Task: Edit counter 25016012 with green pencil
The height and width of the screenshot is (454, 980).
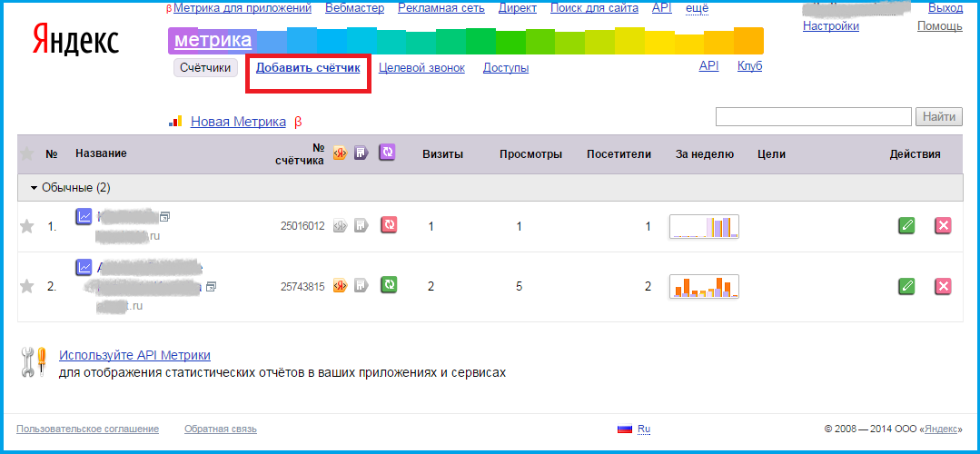Action: point(906,226)
